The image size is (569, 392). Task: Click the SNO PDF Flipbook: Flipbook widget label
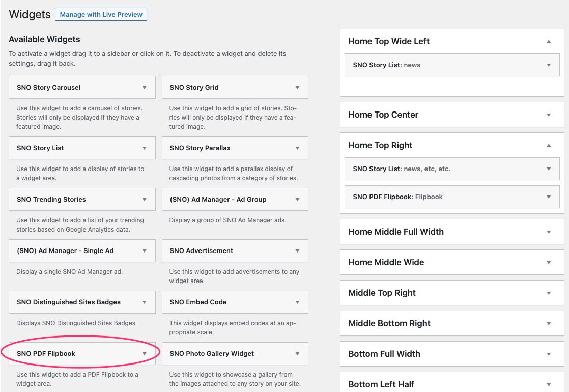[397, 197]
